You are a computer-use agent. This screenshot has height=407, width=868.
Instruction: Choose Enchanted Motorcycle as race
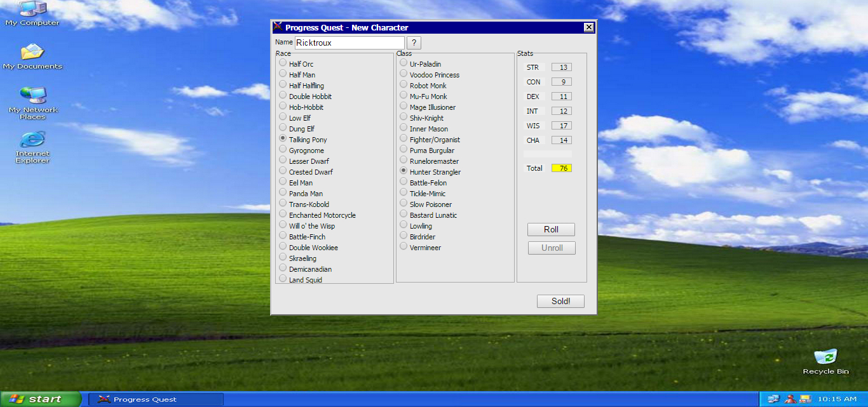pyautogui.click(x=283, y=215)
